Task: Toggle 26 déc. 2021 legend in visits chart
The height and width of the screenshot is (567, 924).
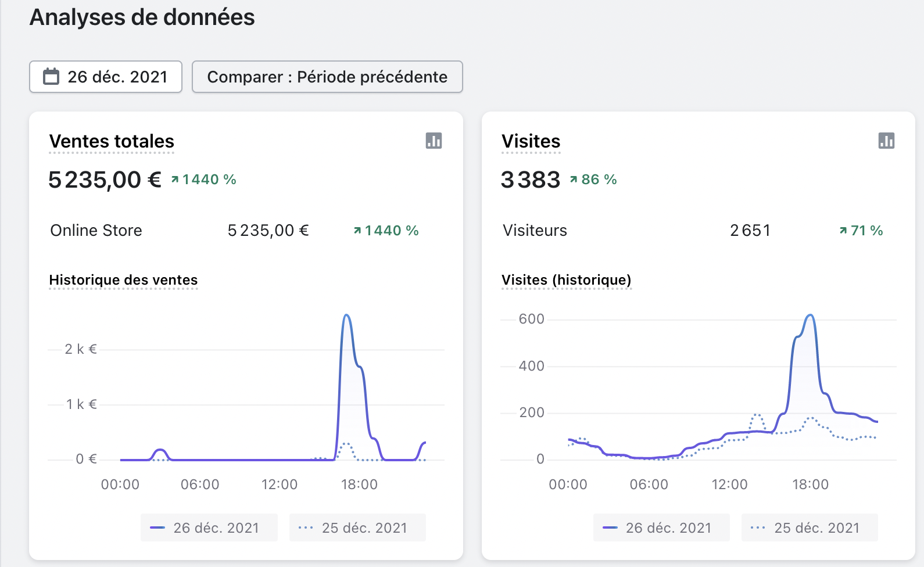Action: (x=661, y=527)
